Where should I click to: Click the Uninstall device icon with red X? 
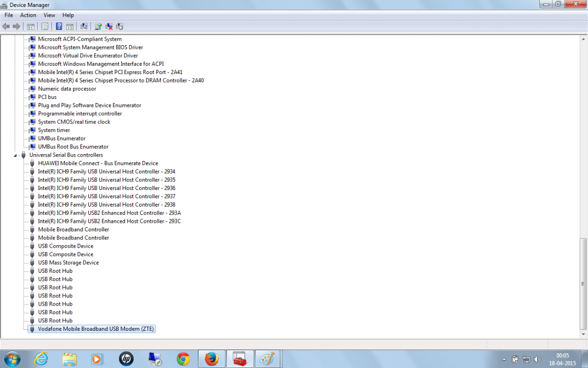(x=109, y=26)
